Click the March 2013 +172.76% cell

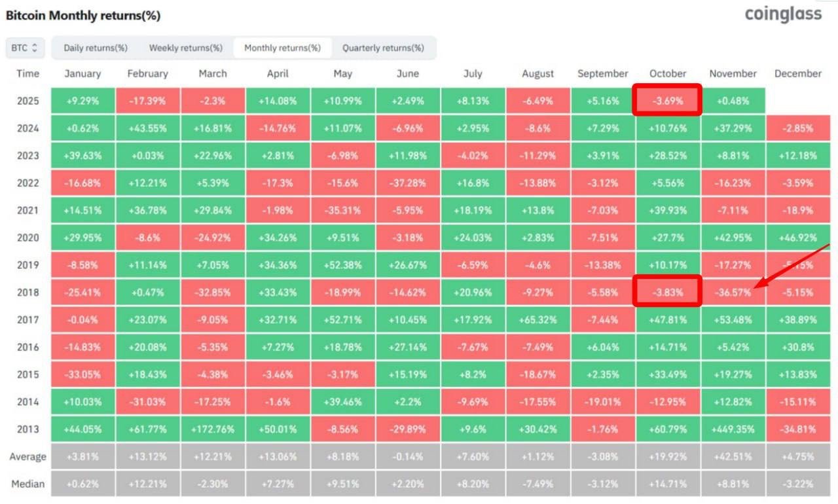tap(213, 429)
